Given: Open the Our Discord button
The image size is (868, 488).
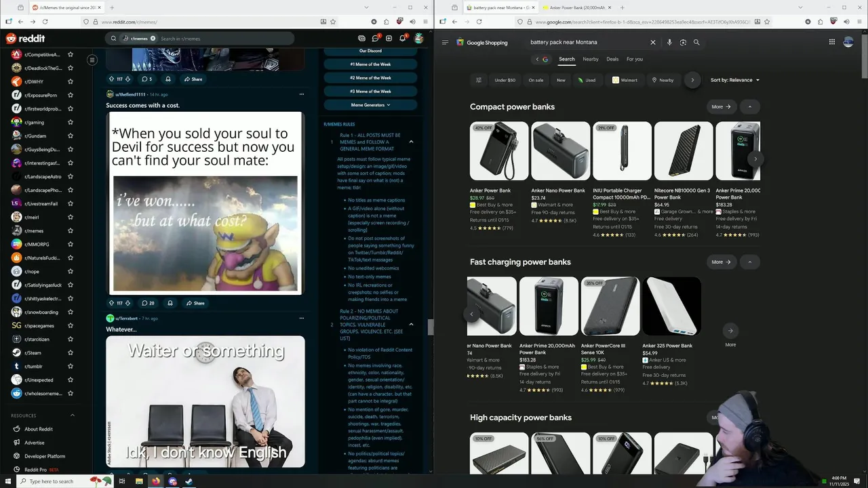Looking at the screenshot, I should point(370,51).
